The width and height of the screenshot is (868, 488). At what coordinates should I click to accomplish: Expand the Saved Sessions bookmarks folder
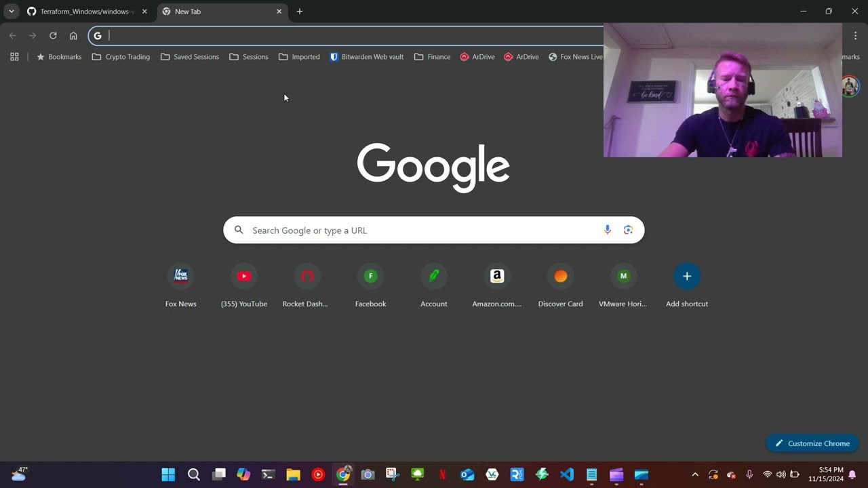pyautogui.click(x=189, y=57)
